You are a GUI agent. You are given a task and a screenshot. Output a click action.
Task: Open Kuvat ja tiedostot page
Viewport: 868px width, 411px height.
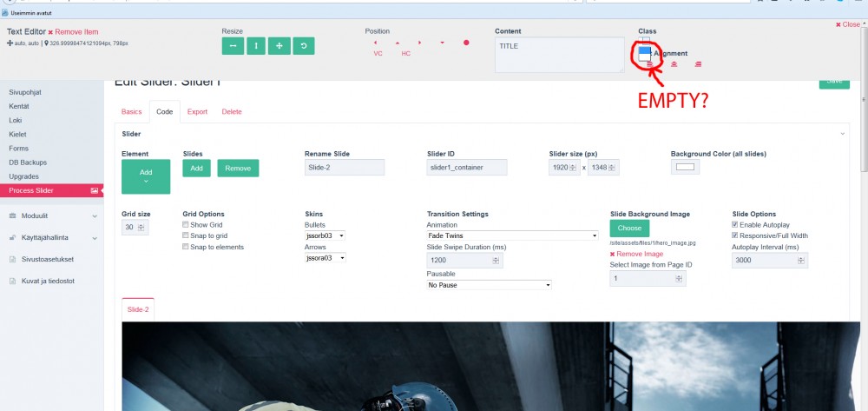coord(48,281)
